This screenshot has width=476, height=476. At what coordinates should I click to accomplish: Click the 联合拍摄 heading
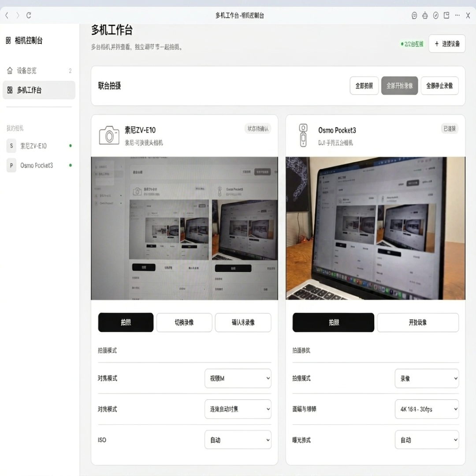coord(110,86)
